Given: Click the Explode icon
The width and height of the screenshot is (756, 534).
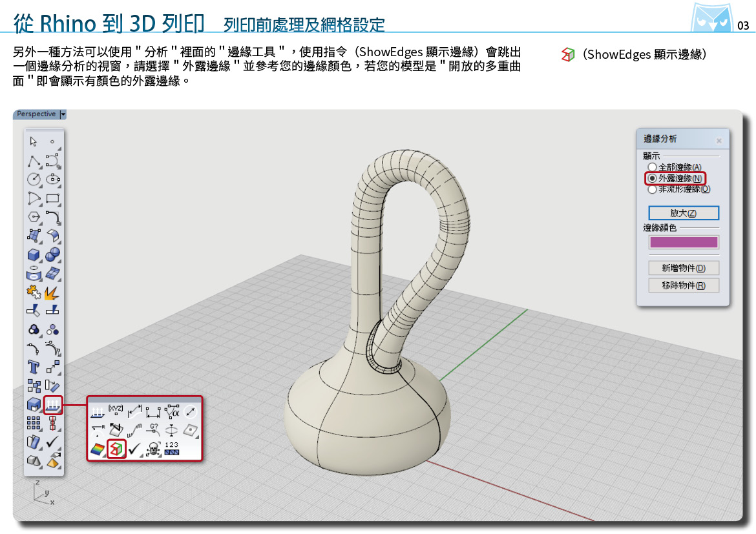Looking at the screenshot, I should coord(52,293).
